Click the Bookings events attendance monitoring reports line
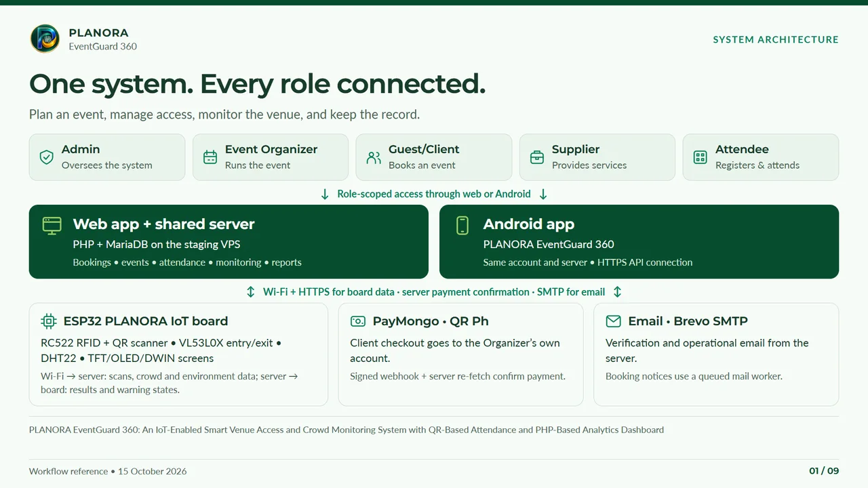The height and width of the screenshot is (488, 868). tap(187, 262)
